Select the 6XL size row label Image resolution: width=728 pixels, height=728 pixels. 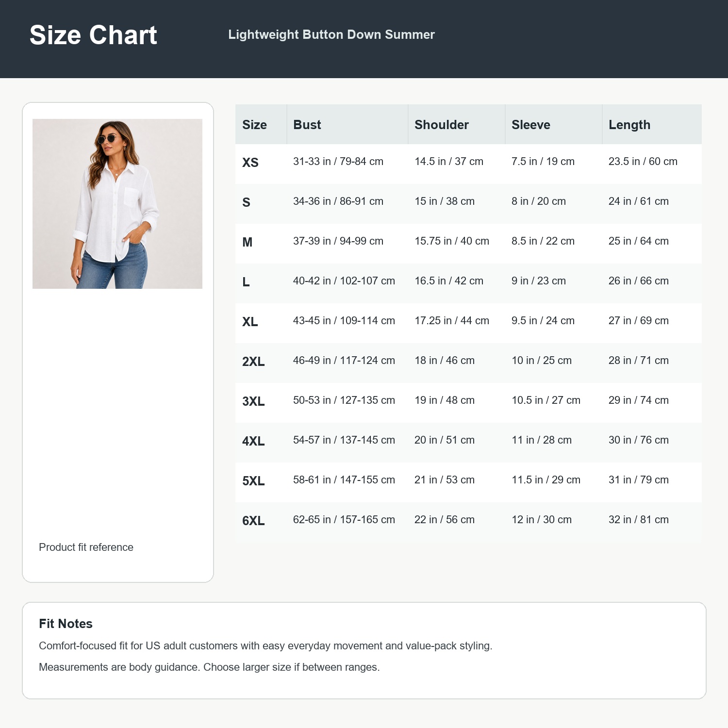coord(253,521)
